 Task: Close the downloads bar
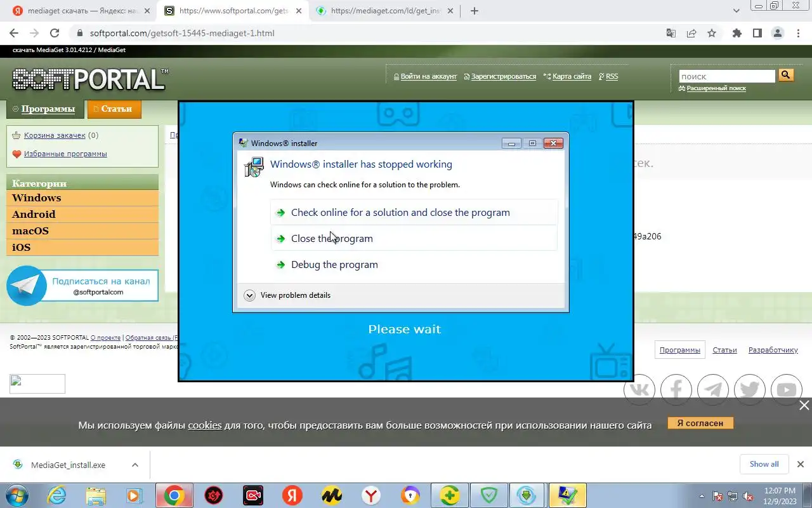(x=801, y=464)
